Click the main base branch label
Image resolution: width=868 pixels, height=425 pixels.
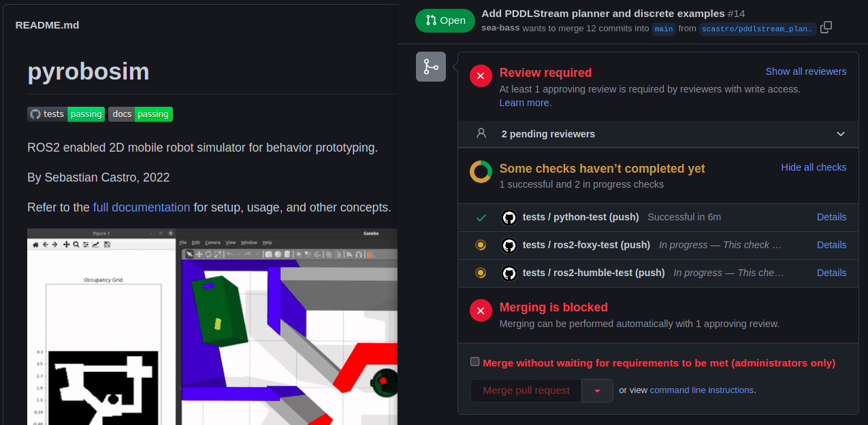click(x=663, y=29)
